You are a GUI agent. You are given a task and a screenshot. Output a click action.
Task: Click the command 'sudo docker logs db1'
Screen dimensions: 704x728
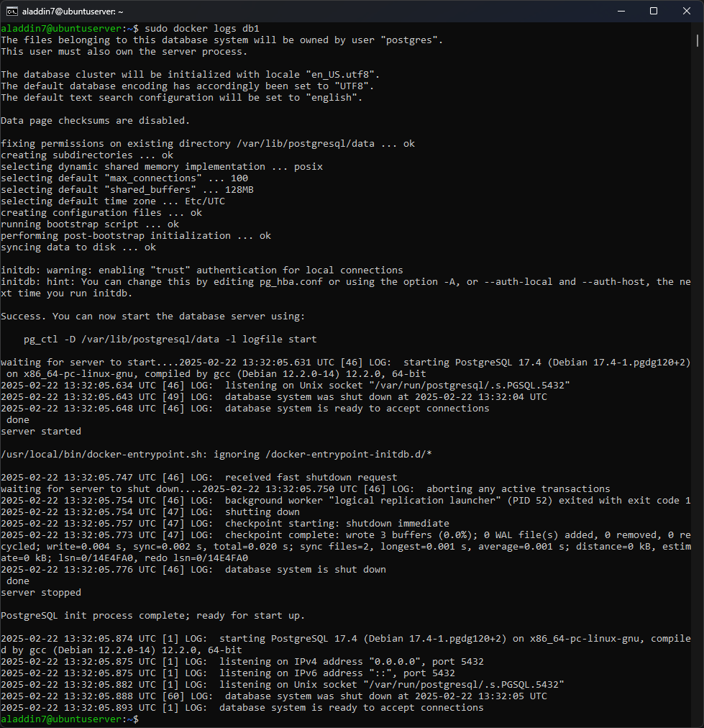tap(202, 29)
